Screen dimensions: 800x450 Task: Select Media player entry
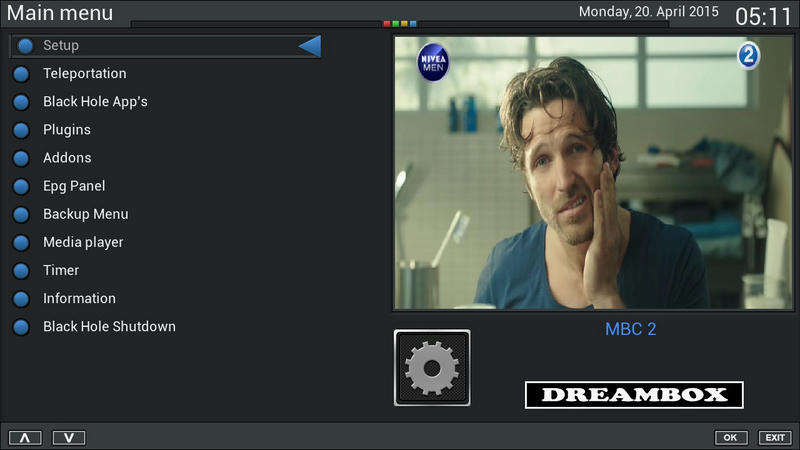pos(83,242)
